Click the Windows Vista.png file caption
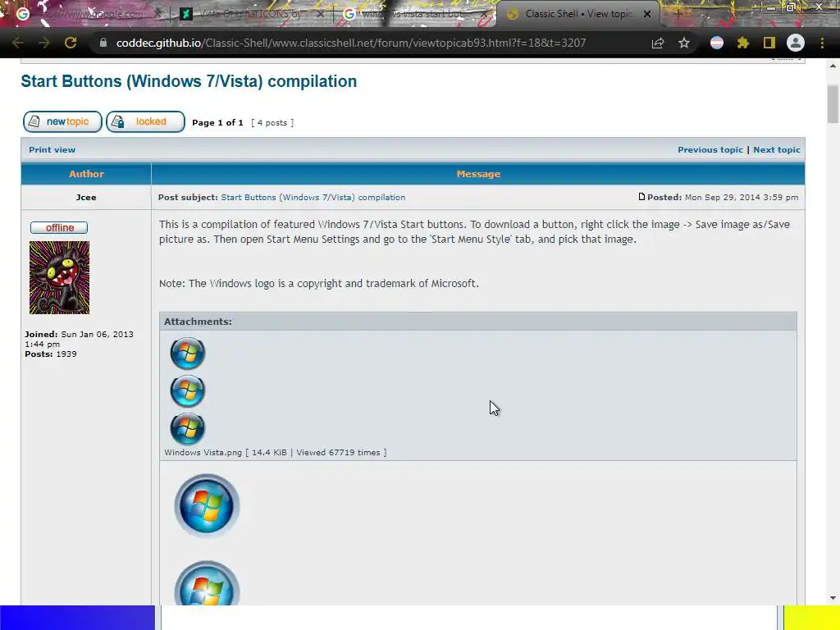This screenshot has height=630, width=840. (276, 453)
